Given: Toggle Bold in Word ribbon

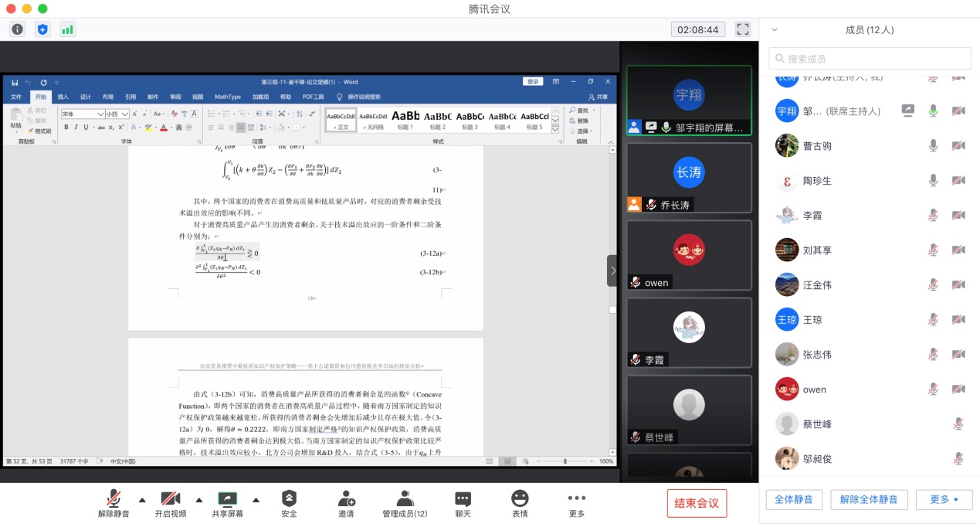Looking at the screenshot, I should click(66, 128).
